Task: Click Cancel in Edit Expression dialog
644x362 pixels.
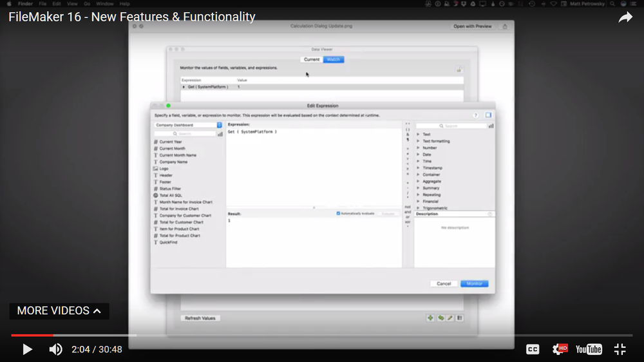Action: pyautogui.click(x=444, y=284)
